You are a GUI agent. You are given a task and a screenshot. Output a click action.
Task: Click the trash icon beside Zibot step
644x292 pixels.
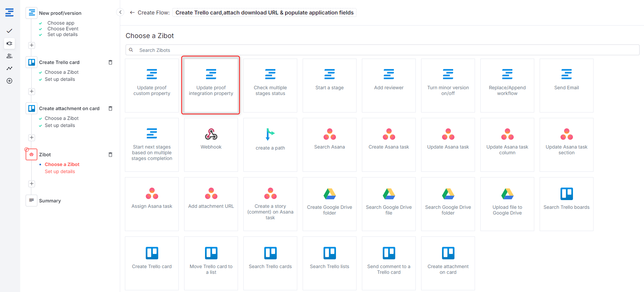click(x=110, y=155)
